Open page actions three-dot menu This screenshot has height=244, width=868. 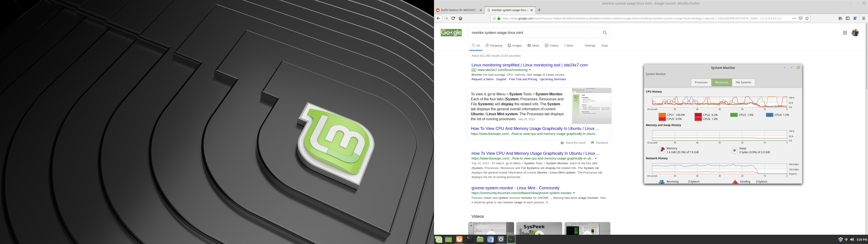point(794,19)
